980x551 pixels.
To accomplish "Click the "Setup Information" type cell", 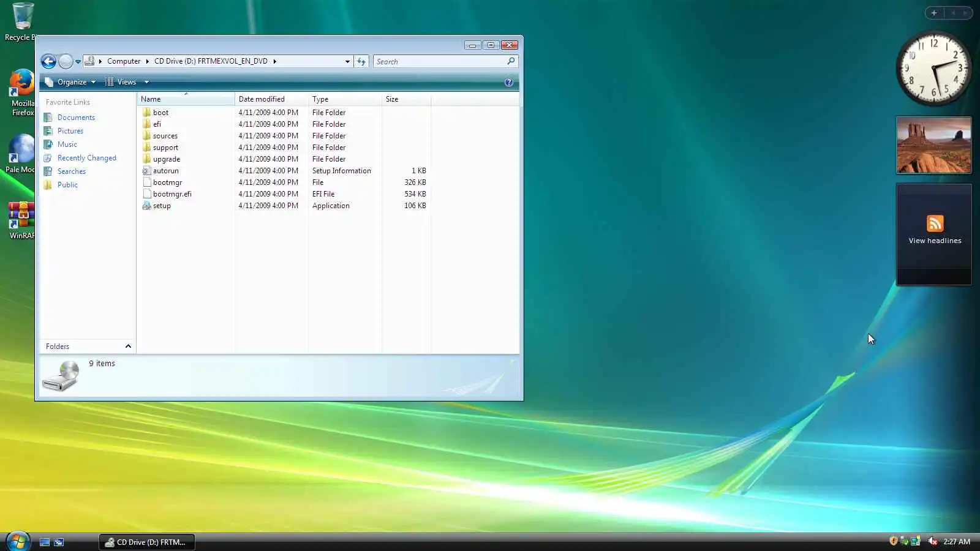I will click(x=341, y=171).
